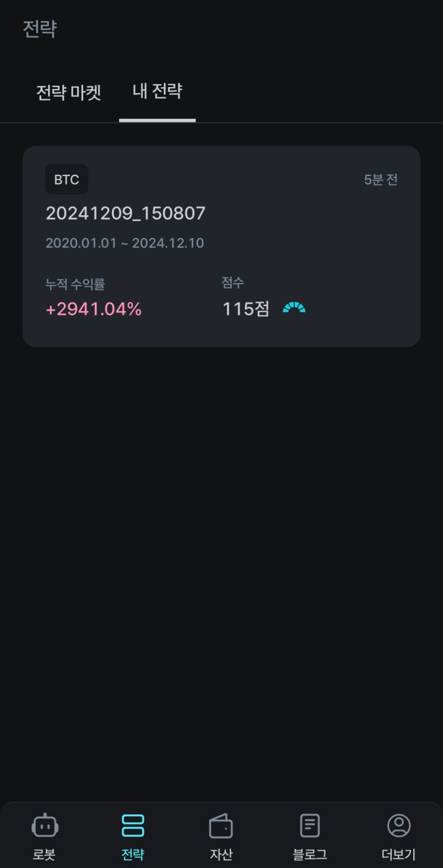Click the BTC badge on the strategy card
This screenshot has height=868, width=443.
point(67,180)
